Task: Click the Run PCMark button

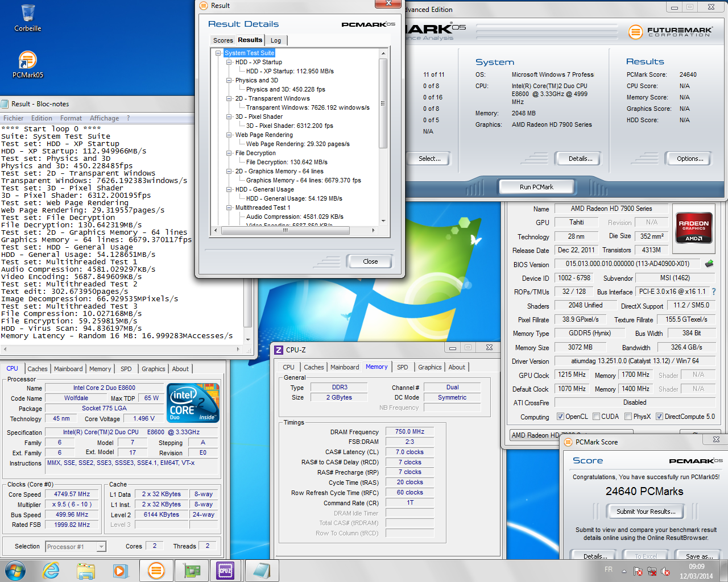Action: coord(536,186)
